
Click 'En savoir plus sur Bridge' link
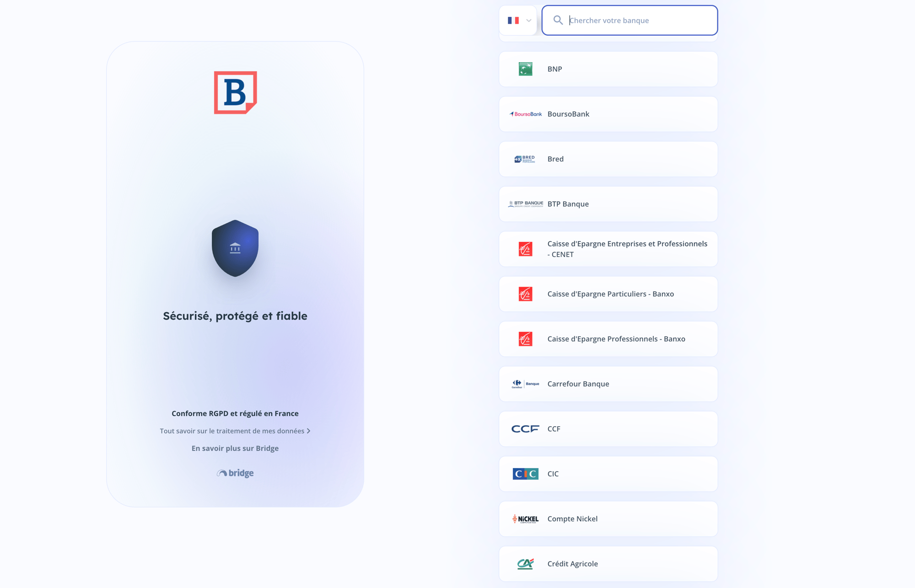click(x=235, y=448)
